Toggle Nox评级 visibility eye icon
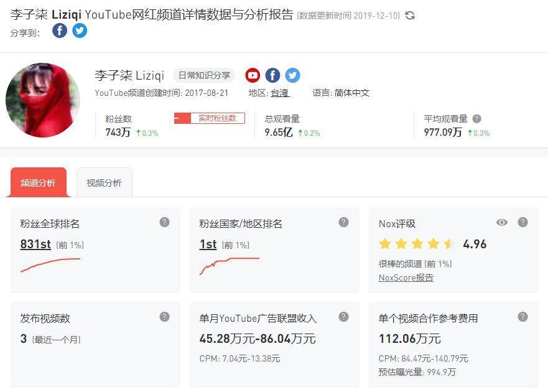The image size is (548, 392). coord(502,222)
